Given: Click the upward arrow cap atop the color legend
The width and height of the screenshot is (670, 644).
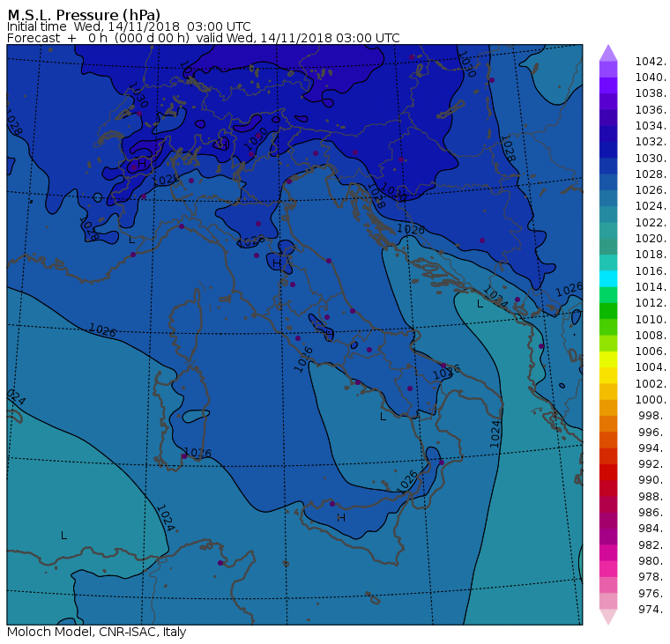Looking at the screenshot, I should [x=608, y=53].
